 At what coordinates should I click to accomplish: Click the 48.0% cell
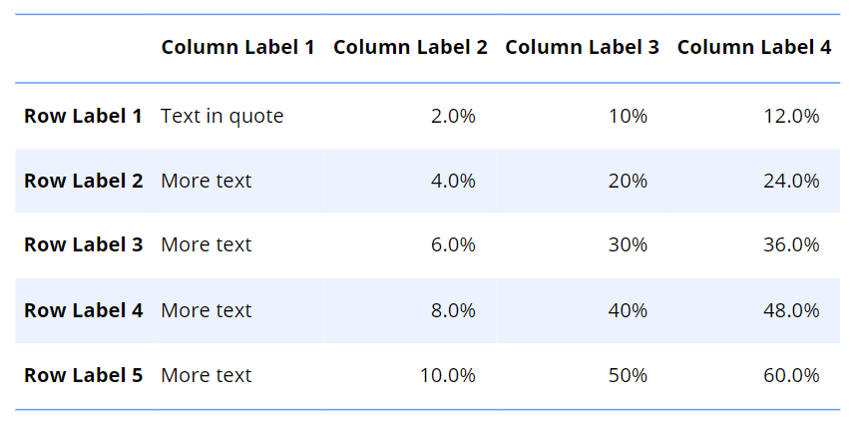791,310
